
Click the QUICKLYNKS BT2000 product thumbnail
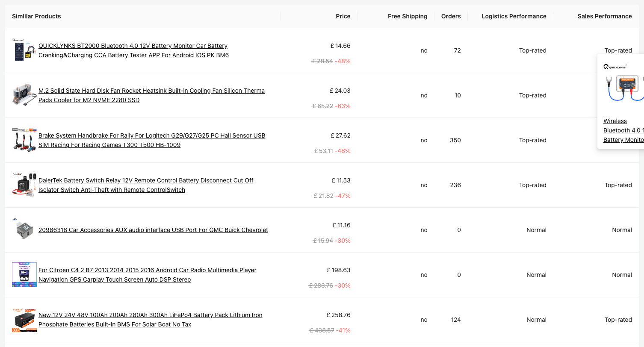(24, 50)
